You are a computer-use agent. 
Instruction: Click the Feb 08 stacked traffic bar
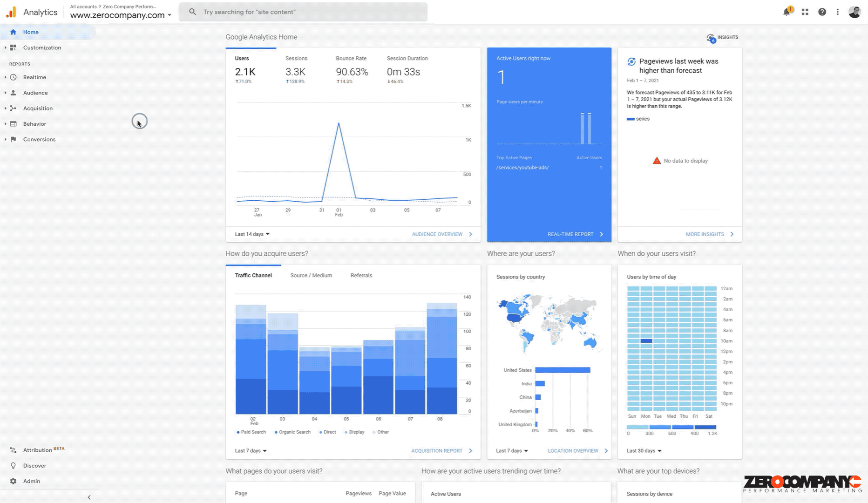pyautogui.click(x=442, y=359)
